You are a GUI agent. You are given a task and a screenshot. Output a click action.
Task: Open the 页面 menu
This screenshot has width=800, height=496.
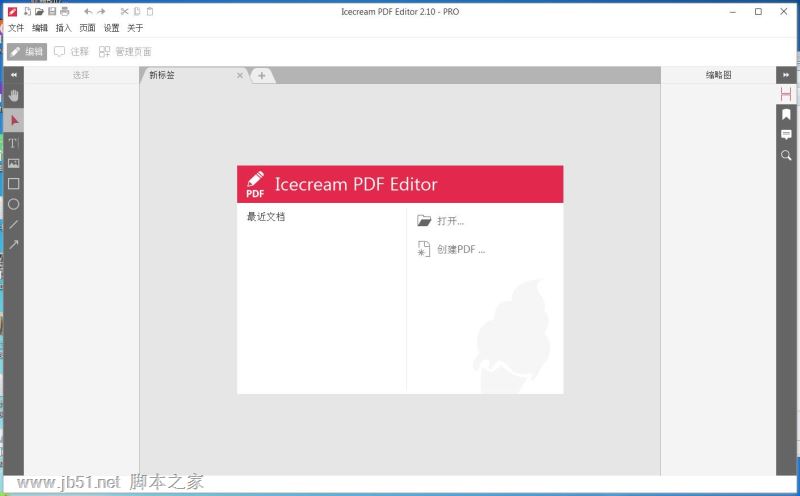click(x=87, y=28)
